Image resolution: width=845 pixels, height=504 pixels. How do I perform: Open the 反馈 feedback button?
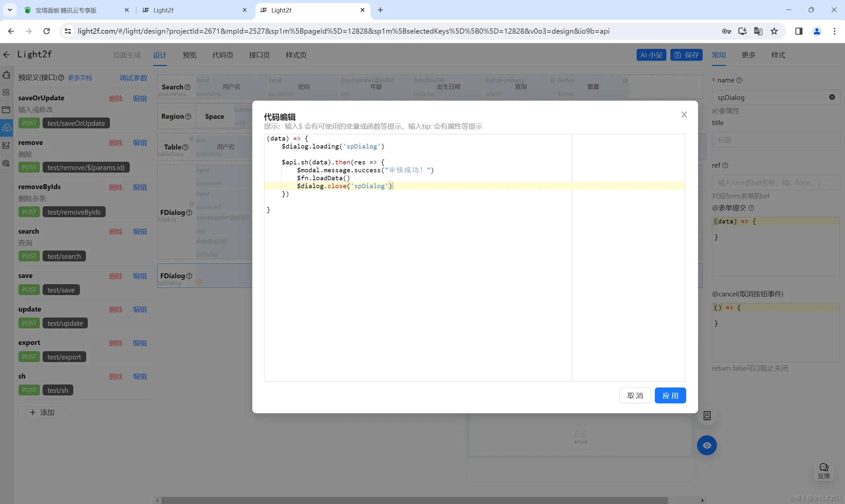click(x=824, y=471)
